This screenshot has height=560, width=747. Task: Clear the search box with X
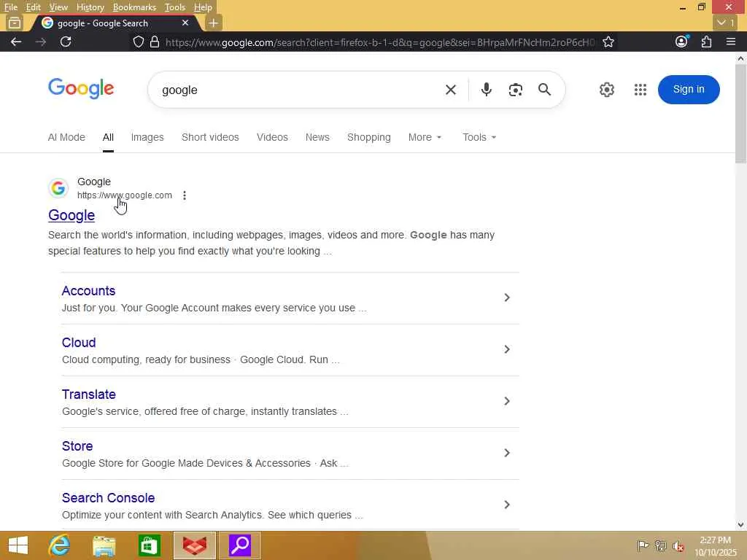451,90
